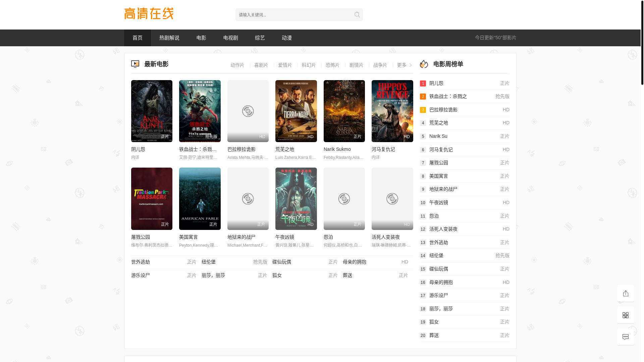644x362 pixels.
Task: Click the page vertical scrollbar thumb
Action: pos(642,42)
